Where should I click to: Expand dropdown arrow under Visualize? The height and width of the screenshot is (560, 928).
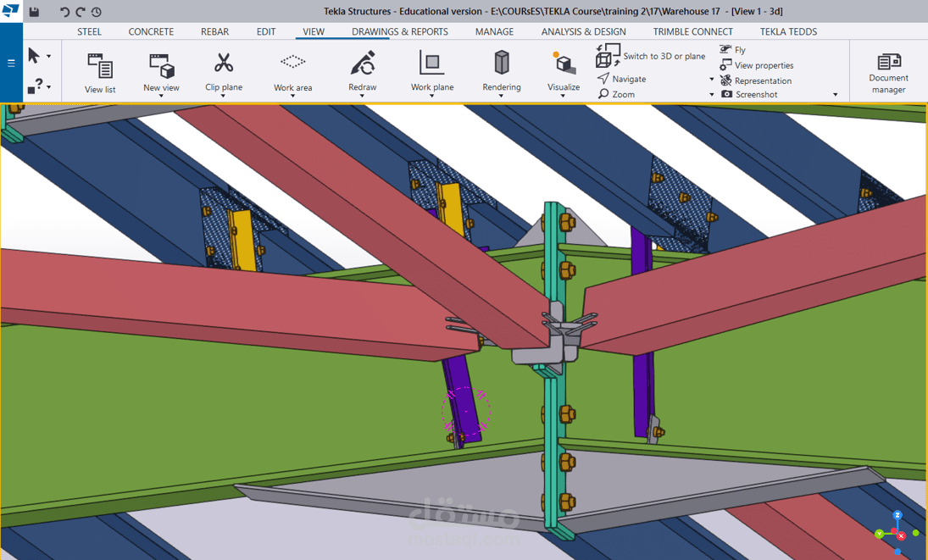click(564, 96)
